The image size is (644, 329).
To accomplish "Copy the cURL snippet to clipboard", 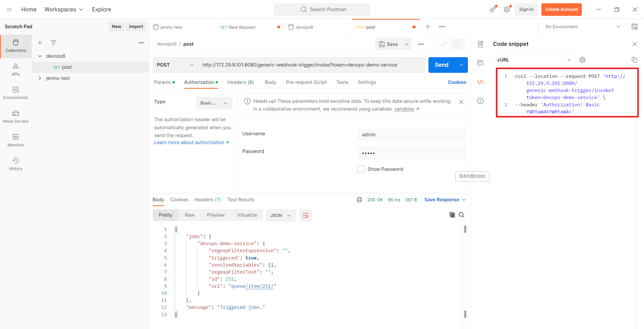I will [634, 60].
